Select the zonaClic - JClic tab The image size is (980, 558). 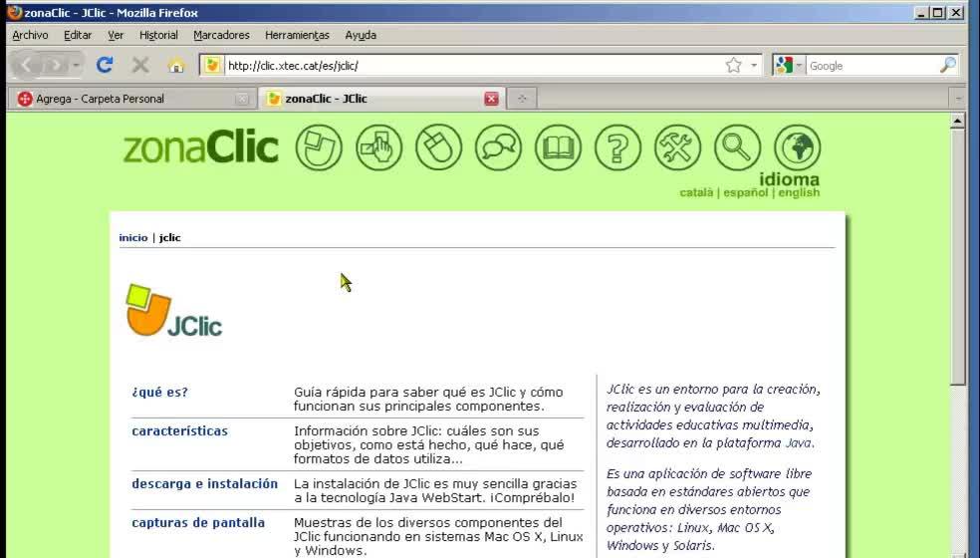pyautogui.click(x=381, y=99)
